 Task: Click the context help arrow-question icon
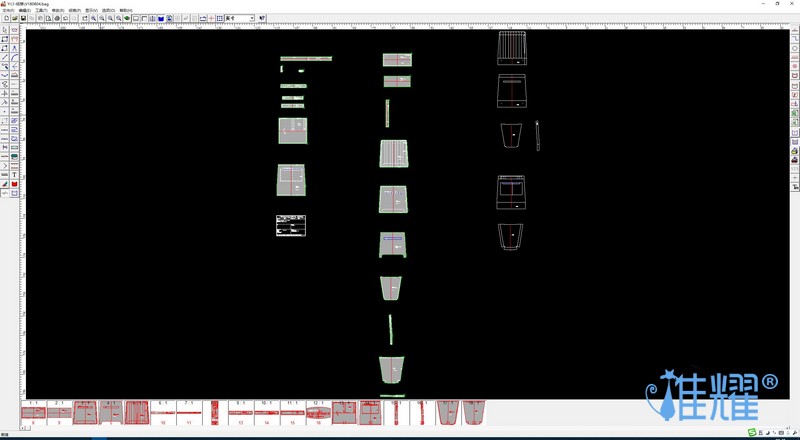(263, 18)
